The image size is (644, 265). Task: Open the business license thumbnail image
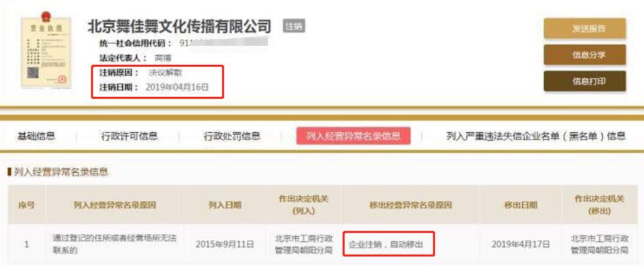[46, 50]
